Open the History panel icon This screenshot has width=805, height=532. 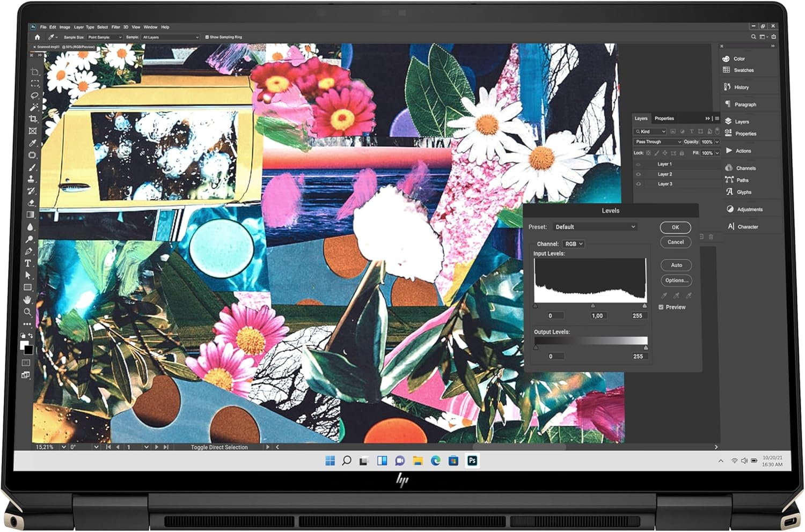[x=728, y=87]
